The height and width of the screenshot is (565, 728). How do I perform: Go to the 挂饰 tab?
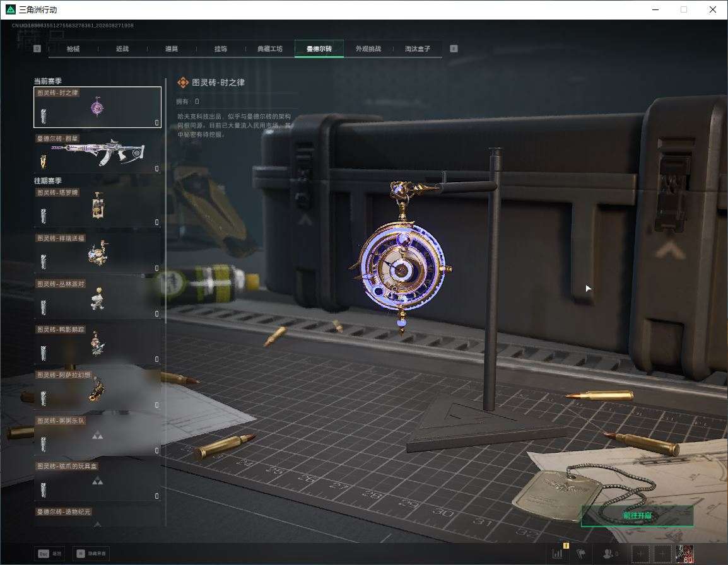pyautogui.click(x=221, y=49)
